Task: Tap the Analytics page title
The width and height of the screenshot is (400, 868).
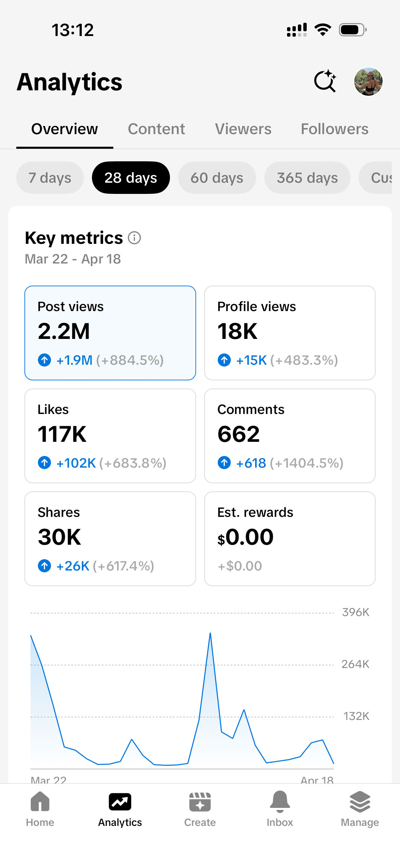Action: click(x=70, y=82)
